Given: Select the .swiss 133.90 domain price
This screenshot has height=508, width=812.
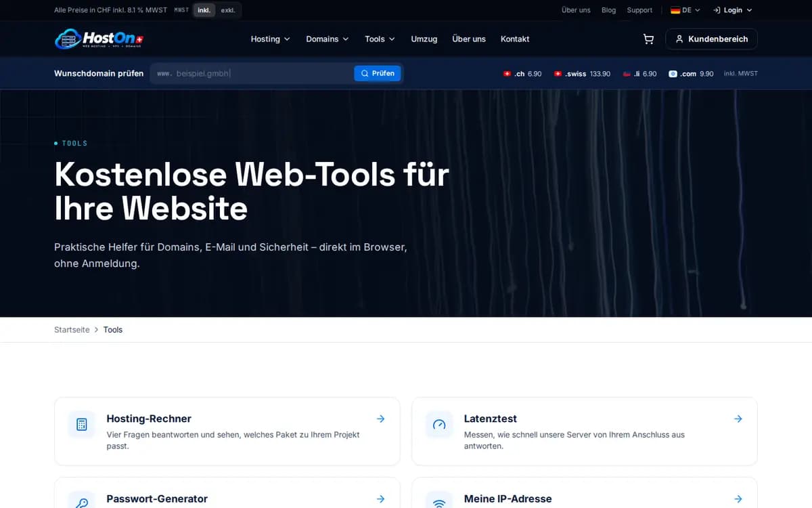Looking at the screenshot, I should coord(582,74).
